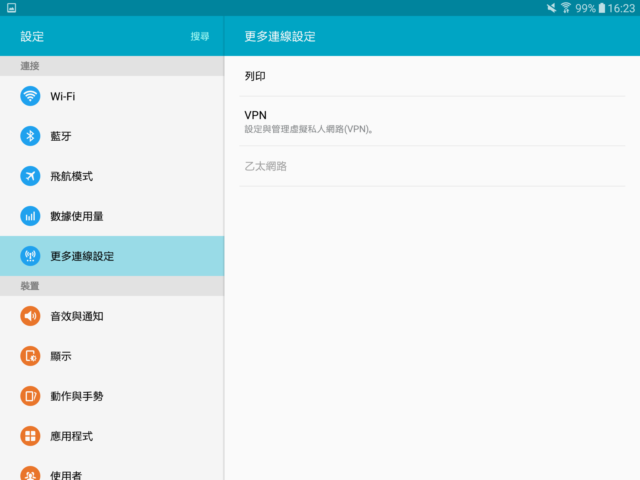This screenshot has height=480, width=640.
Task: Tap the motion icon for 動作與手勢
Action: point(30,396)
